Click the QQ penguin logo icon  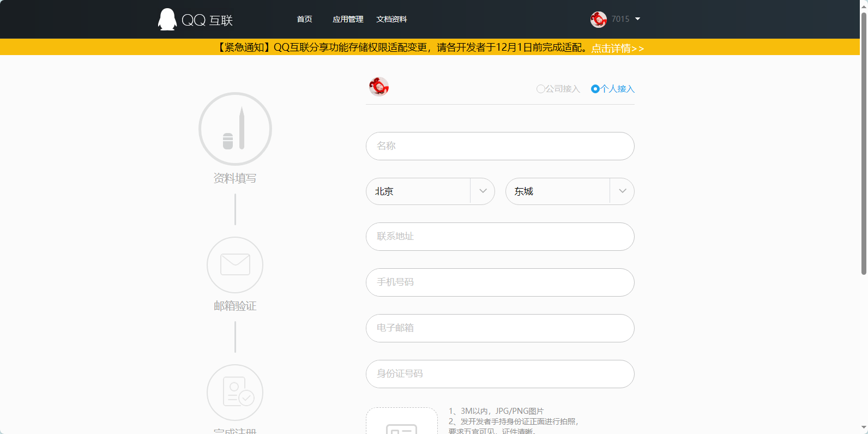click(x=167, y=20)
